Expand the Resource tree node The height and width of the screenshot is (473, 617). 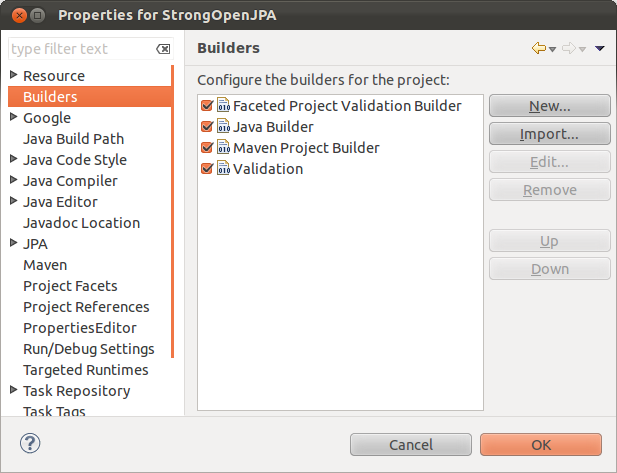click(x=13, y=76)
